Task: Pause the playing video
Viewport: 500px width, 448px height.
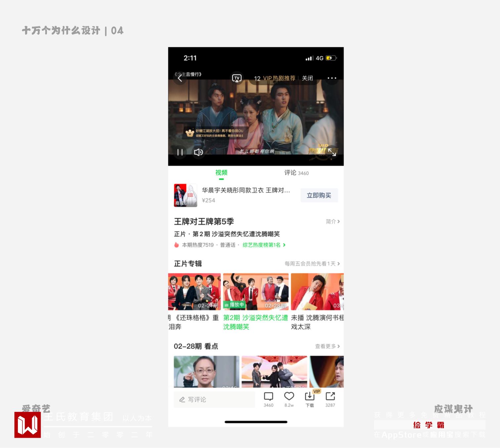Action: [180, 152]
